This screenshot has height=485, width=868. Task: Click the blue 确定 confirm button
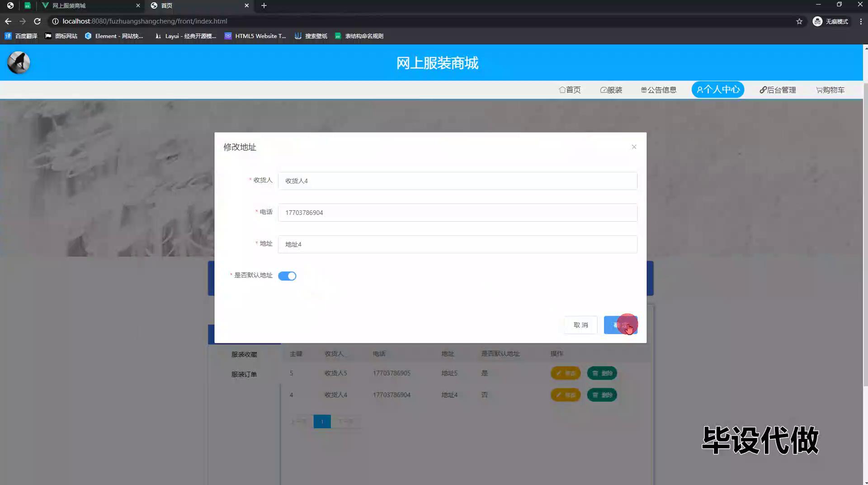[x=620, y=325]
